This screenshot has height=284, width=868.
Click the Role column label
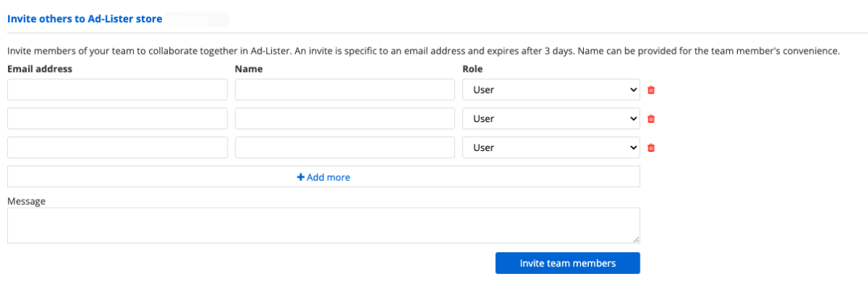(x=473, y=69)
